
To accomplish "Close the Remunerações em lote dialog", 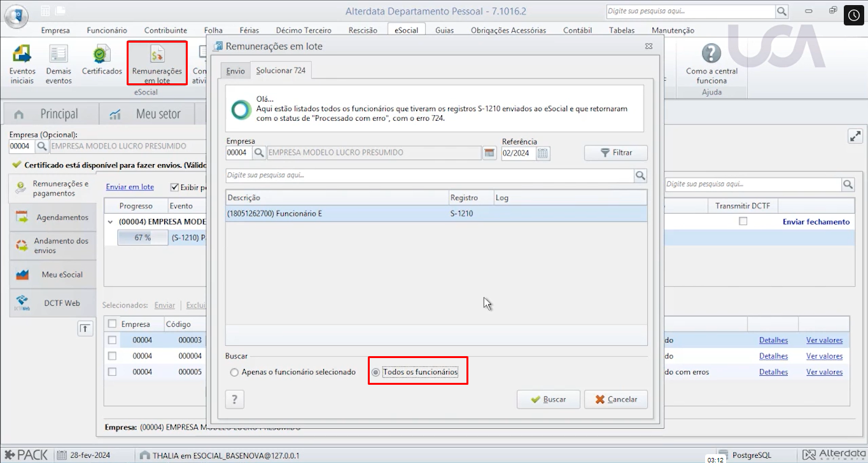I will click(x=648, y=46).
